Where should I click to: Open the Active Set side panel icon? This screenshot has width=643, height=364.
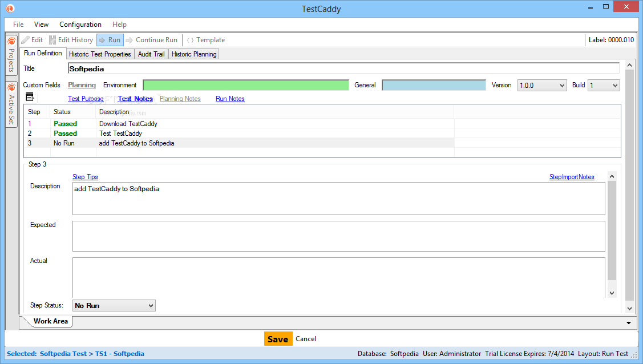click(11, 104)
